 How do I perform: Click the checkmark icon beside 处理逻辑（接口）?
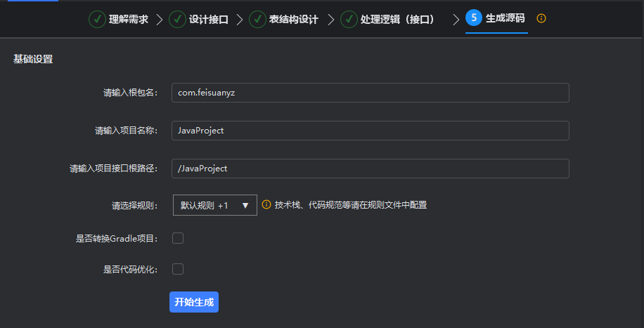tap(349, 19)
